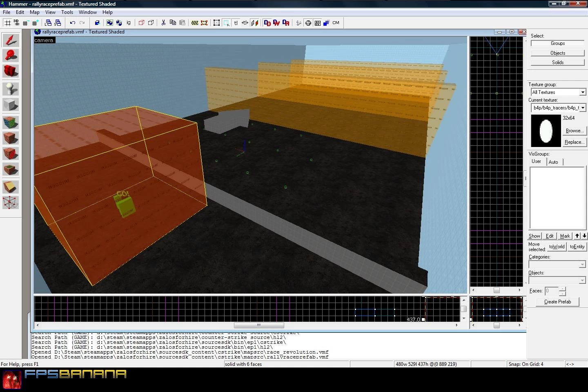Click the Undo toolbar icon
This screenshot has width=588, height=392.
coord(73,23)
